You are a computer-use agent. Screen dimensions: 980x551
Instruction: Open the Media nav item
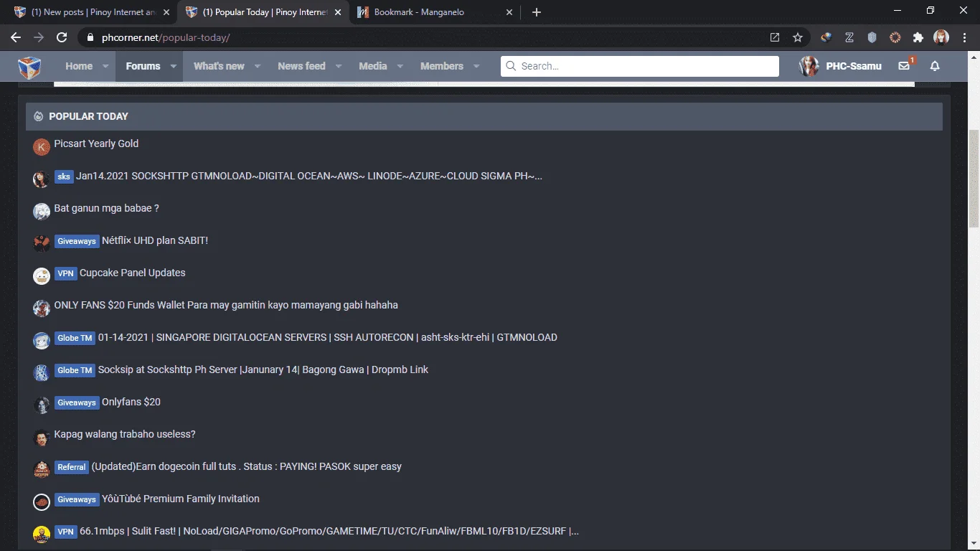click(372, 66)
